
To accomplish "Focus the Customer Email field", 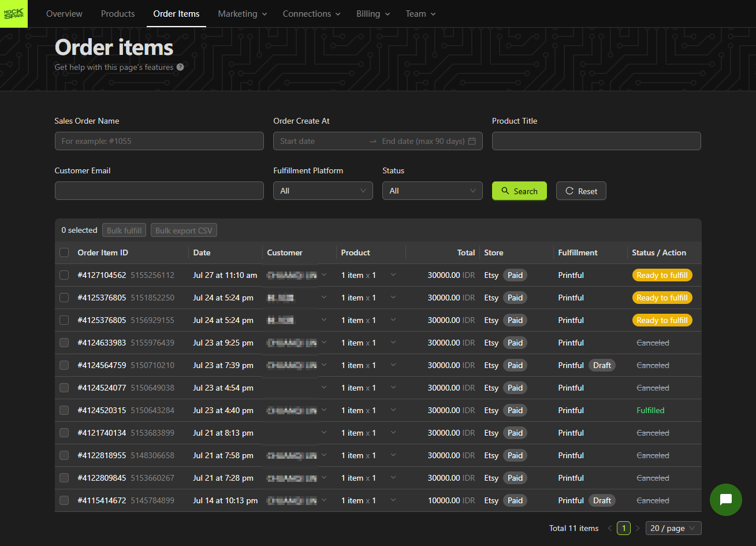I will coord(159,191).
